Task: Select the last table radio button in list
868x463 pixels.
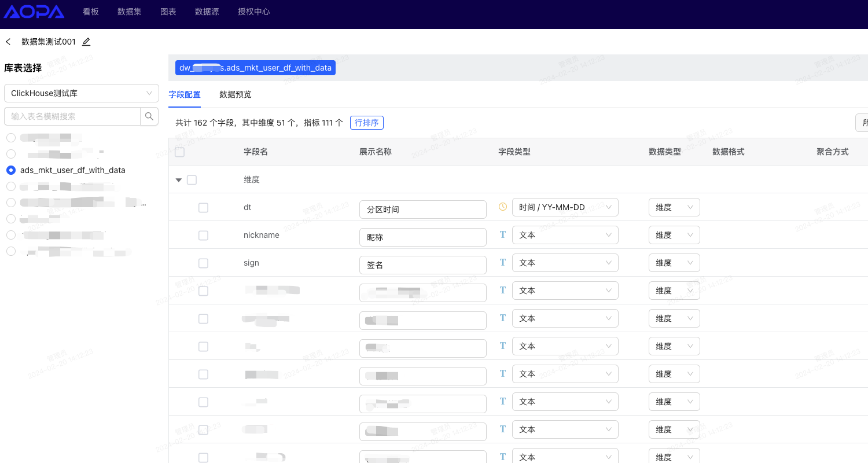Action: click(11, 251)
